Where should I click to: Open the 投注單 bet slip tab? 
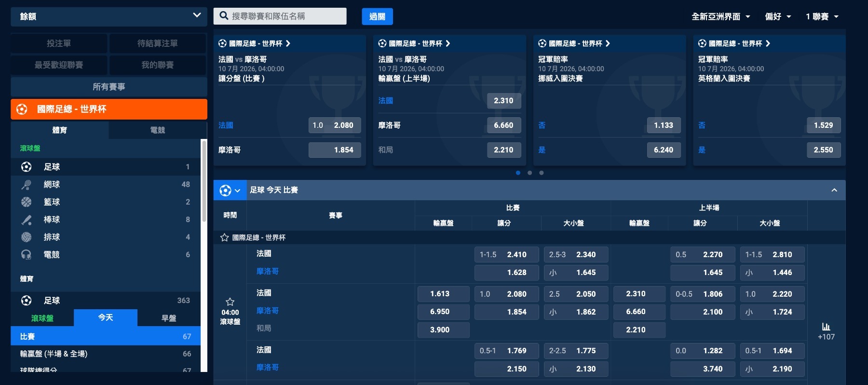point(59,43)
